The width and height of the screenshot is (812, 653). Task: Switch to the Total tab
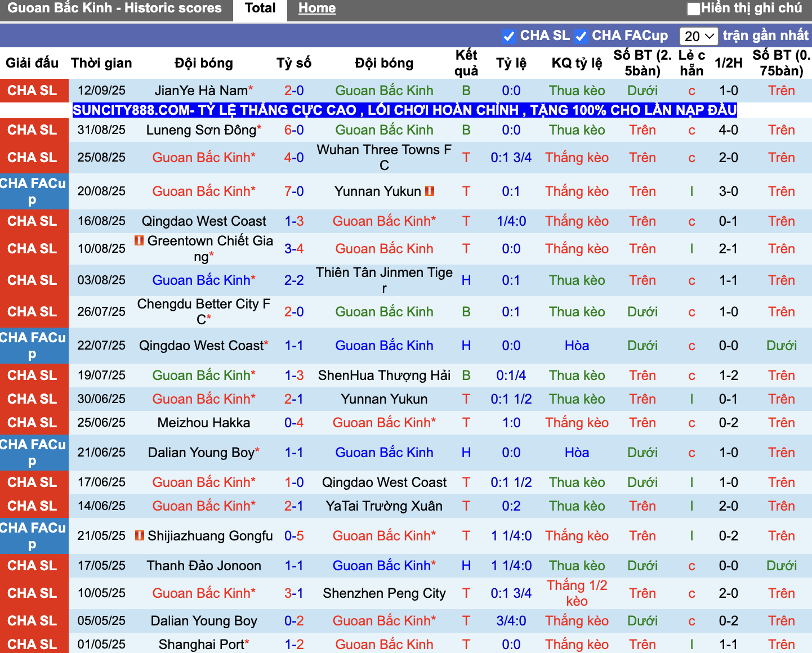260,8
